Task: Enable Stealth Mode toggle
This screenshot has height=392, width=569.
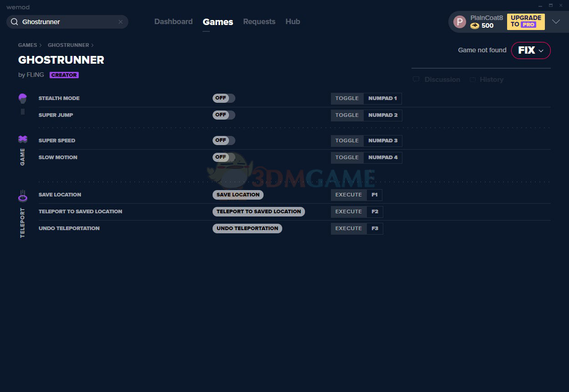Action: 224,98
